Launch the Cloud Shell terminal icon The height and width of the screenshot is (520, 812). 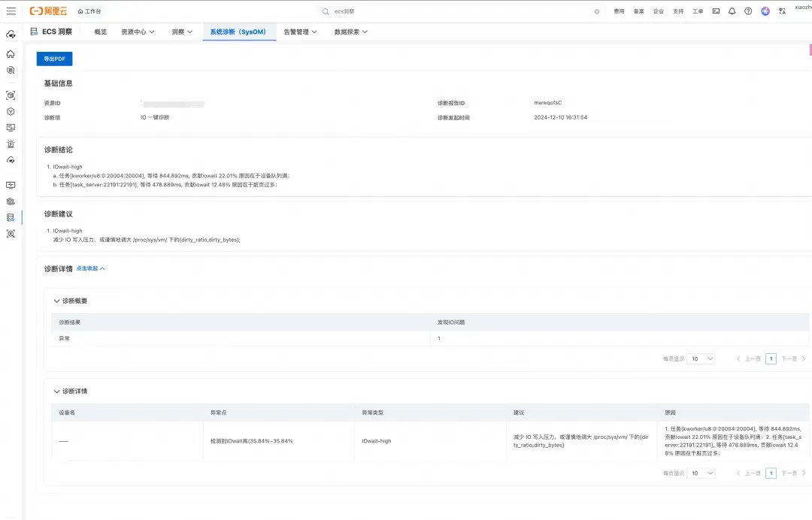pyautogui.click(x=716, y=11)
